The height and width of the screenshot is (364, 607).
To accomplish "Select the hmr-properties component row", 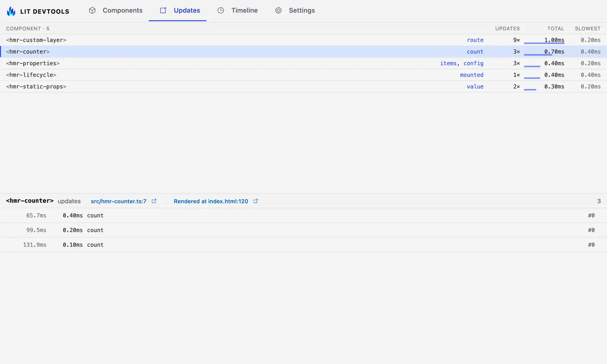I will 303,63.
